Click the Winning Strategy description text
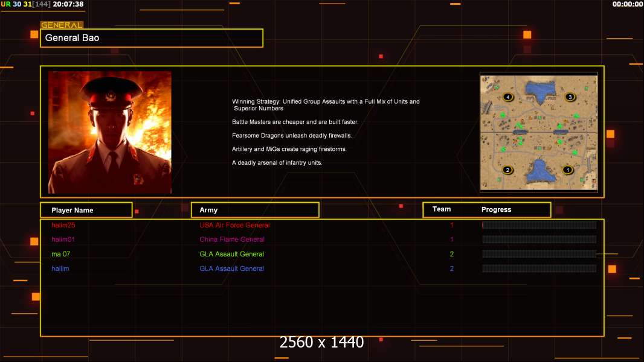The height and width of the screenshot is (362, 644). coord(326,105)
